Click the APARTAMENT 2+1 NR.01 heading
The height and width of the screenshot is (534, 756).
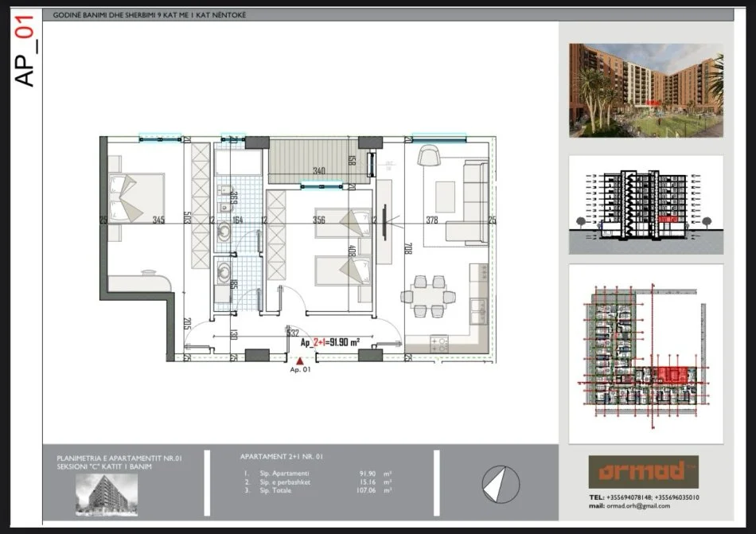pos(283,456)
